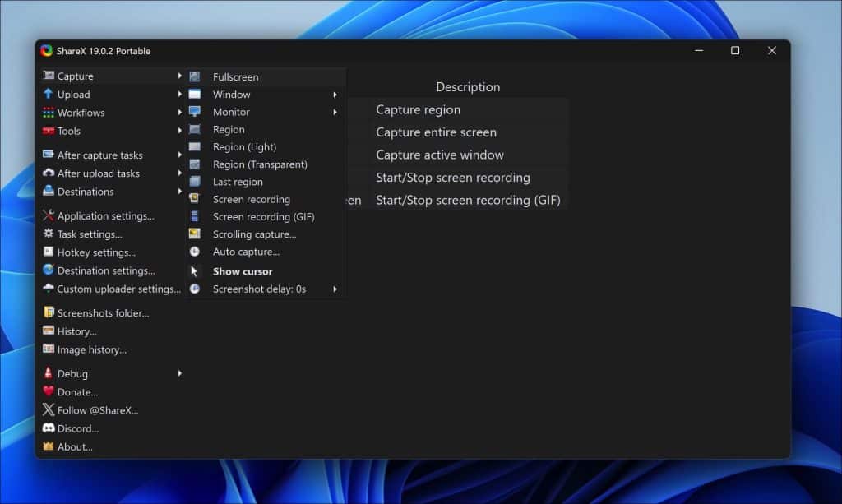The width and height of the screenshot is (842, 504).
Task: Open the Screenshots folder
Action: point(103,313)
